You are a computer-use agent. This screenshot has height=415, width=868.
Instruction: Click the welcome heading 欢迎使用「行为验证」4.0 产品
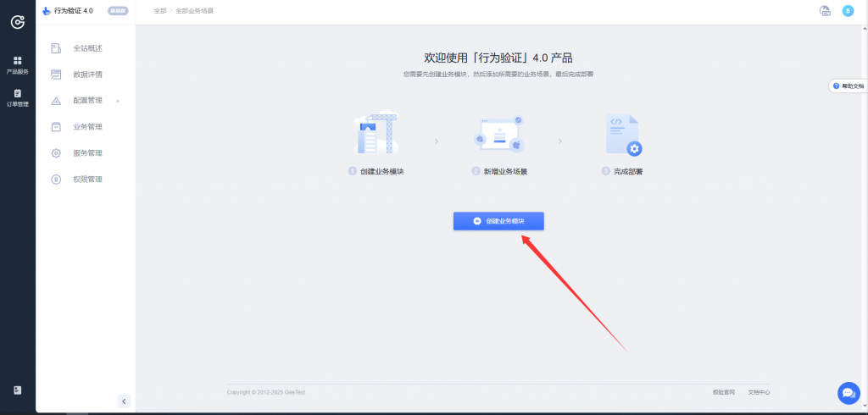[498, 58]
